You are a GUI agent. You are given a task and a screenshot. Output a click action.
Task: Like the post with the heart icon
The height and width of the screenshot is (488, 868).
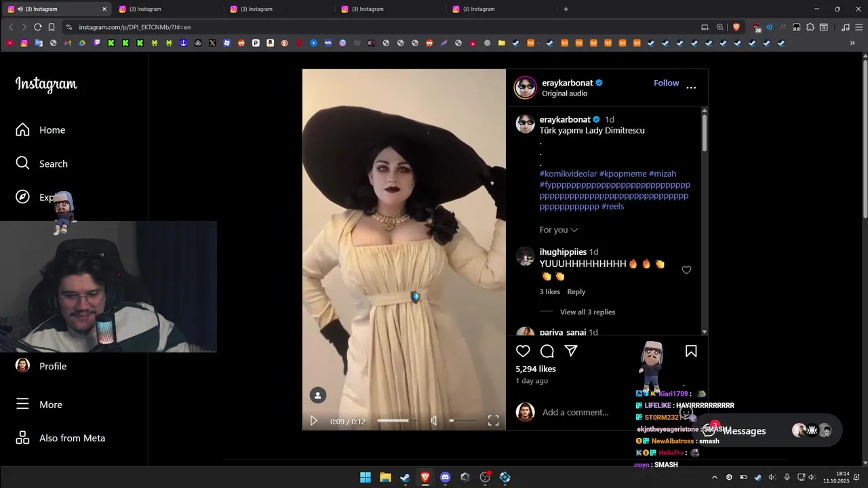point(523,351)
